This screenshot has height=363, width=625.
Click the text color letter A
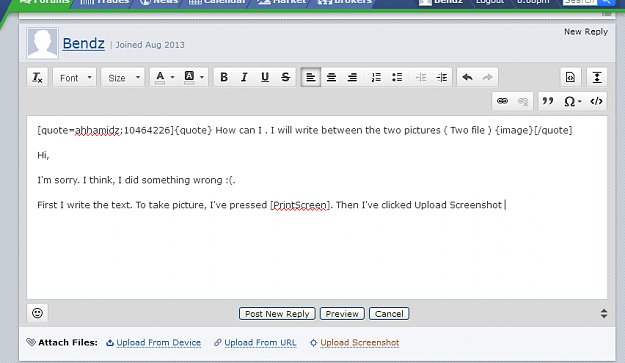(160, 77)
